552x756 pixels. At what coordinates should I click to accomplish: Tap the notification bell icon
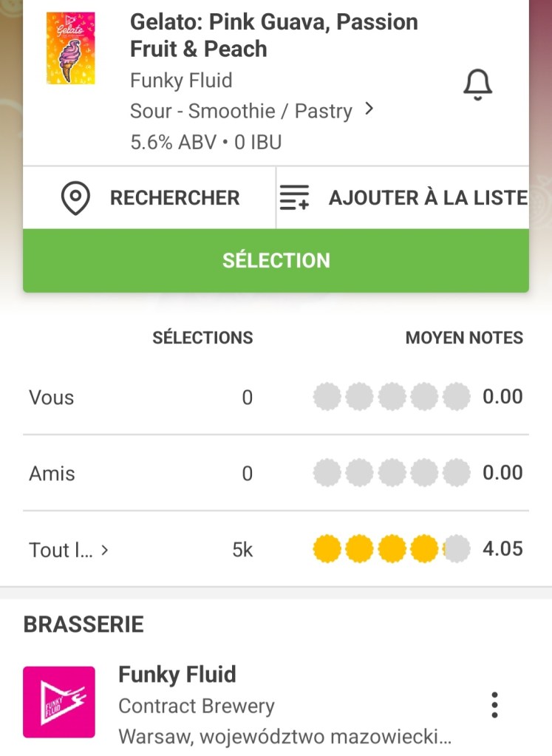pos(477,84)
